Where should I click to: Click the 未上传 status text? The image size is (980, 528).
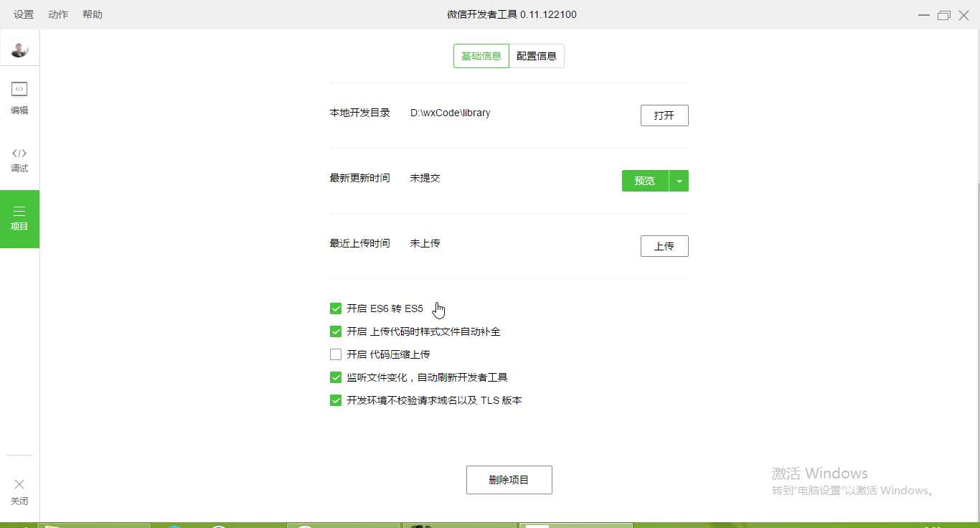point(425,243)
